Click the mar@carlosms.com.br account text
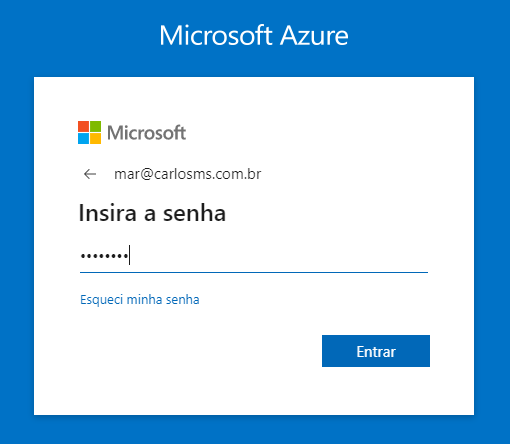 (x=188, y=174)
